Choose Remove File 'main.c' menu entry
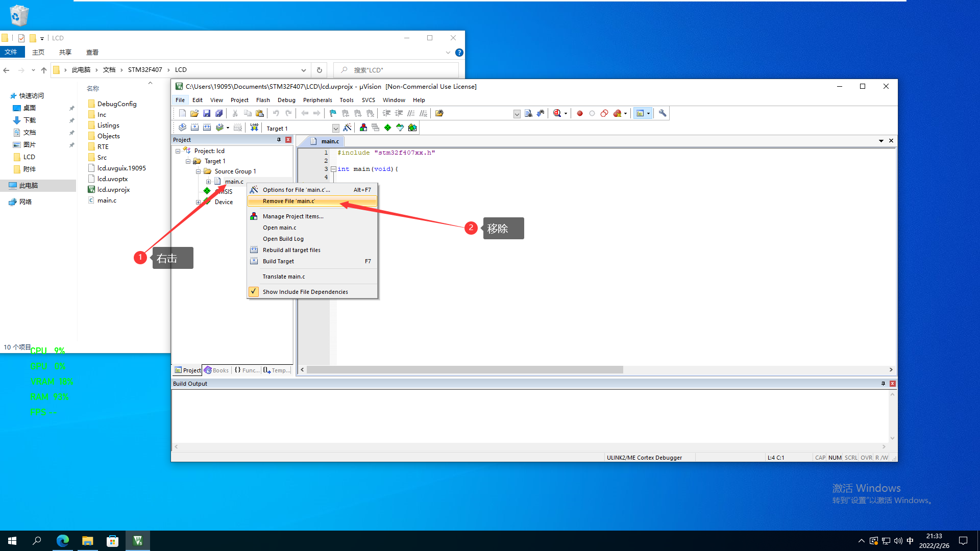 point(289,201)
